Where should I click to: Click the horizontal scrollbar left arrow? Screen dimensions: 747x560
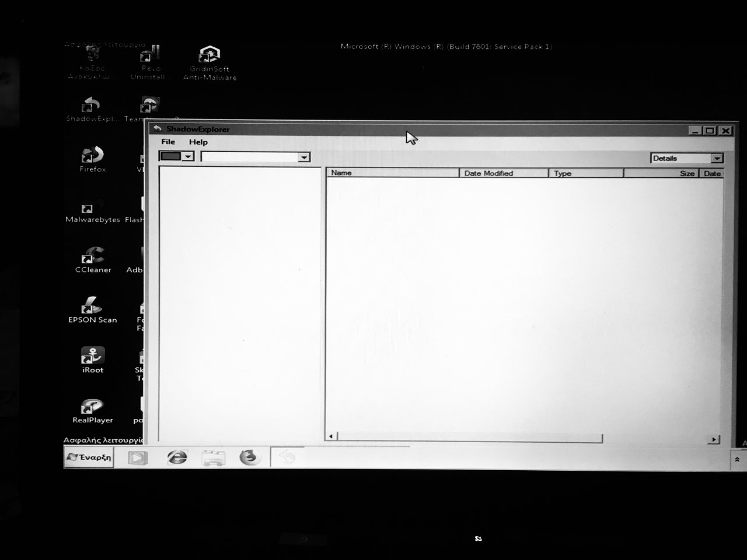pyautogui.click(x=331, y=436)
